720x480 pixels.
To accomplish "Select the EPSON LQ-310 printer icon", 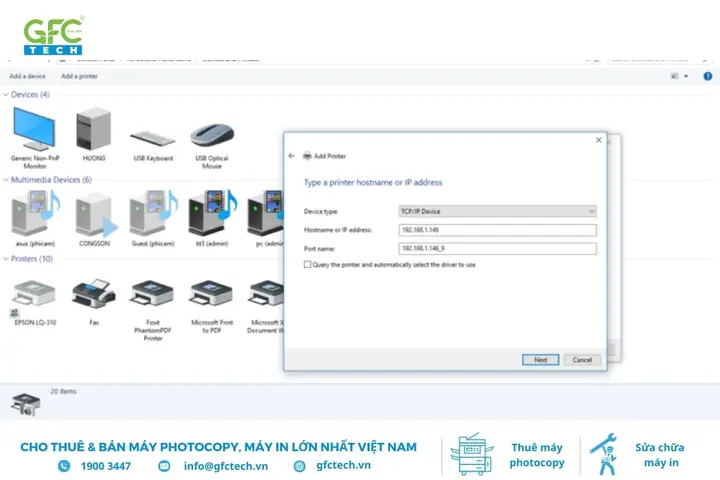I will coord(34,294).
